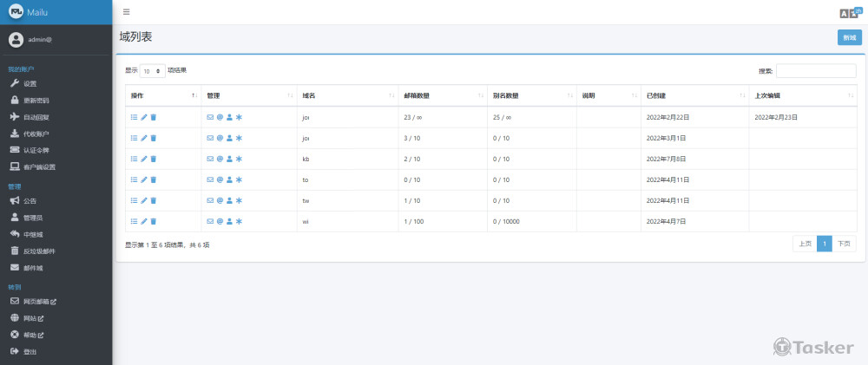Click the asterisk icon in the wi domain row
The height and width of the screenshot is (365, 868).
[x=239, y=222]
